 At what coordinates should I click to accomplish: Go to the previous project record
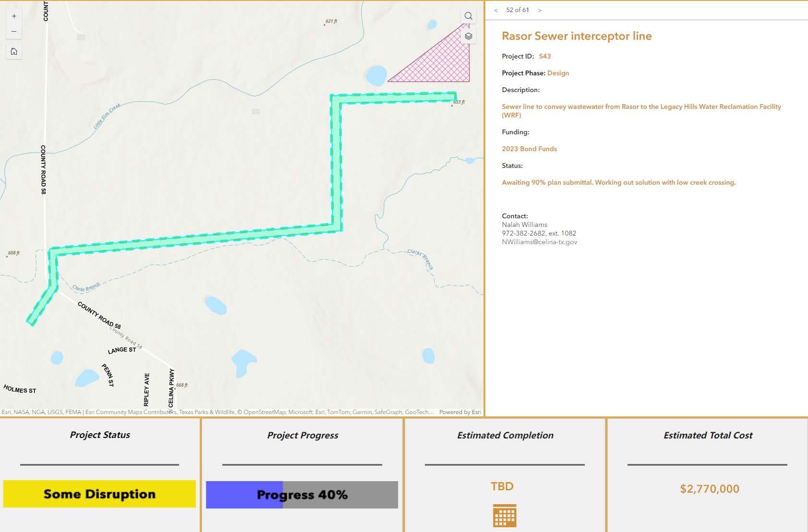pos(496,10)
